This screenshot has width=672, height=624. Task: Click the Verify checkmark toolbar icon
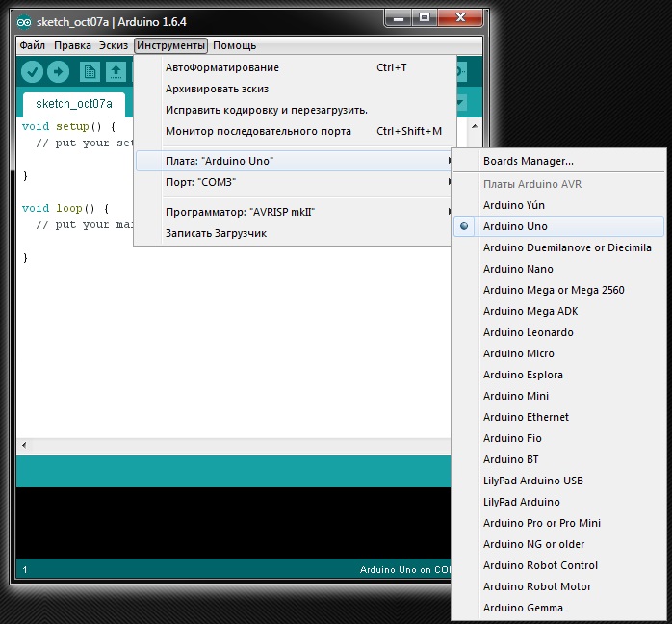[32, 71]
